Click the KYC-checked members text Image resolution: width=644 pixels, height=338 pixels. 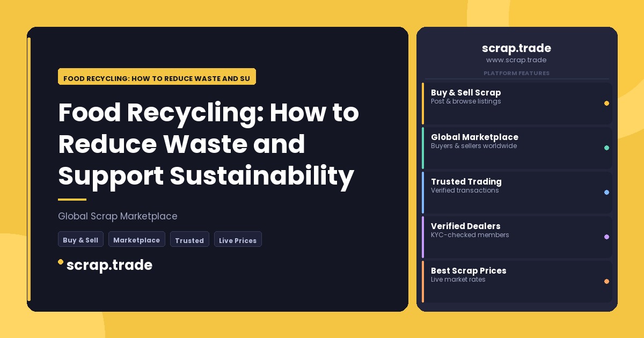click(x=470, y=235)
